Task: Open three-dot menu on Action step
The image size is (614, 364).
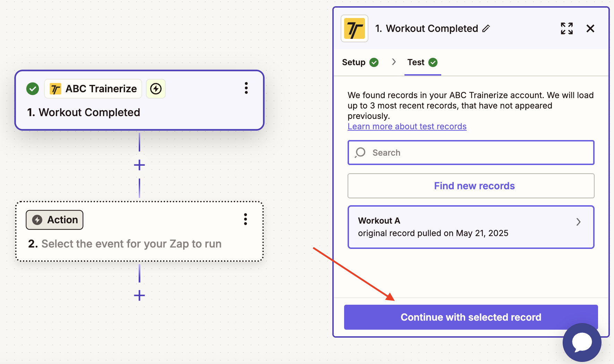Action: coord(246,219)
